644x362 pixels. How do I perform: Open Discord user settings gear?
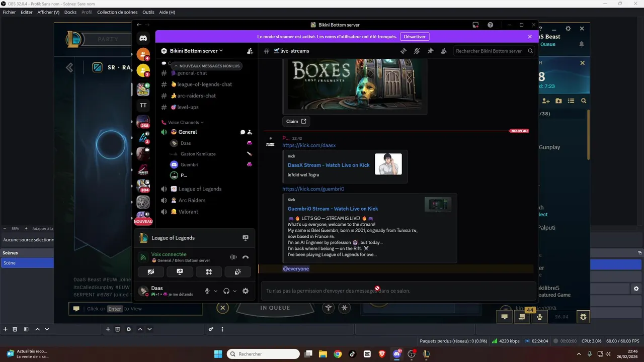tap(246, 291)
